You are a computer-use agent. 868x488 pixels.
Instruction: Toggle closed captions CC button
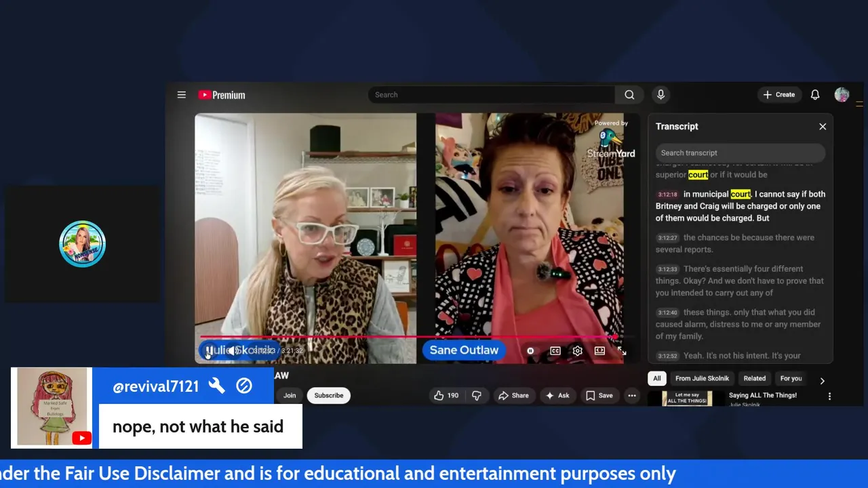(x=555, y=351)
